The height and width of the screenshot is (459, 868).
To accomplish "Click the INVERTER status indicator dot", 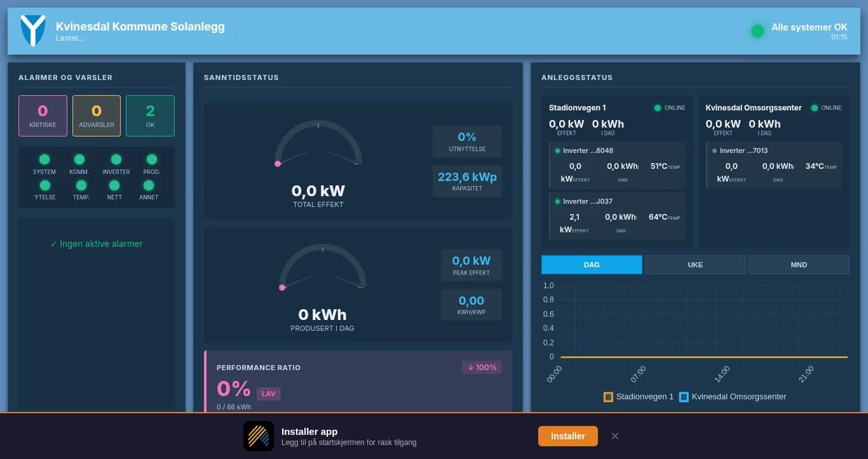I will (116, 159).
